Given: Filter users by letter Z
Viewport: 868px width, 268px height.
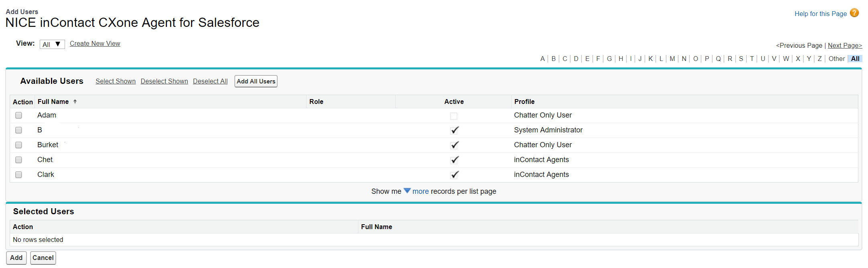Looking at the screenshot, I should coord(820,59).
